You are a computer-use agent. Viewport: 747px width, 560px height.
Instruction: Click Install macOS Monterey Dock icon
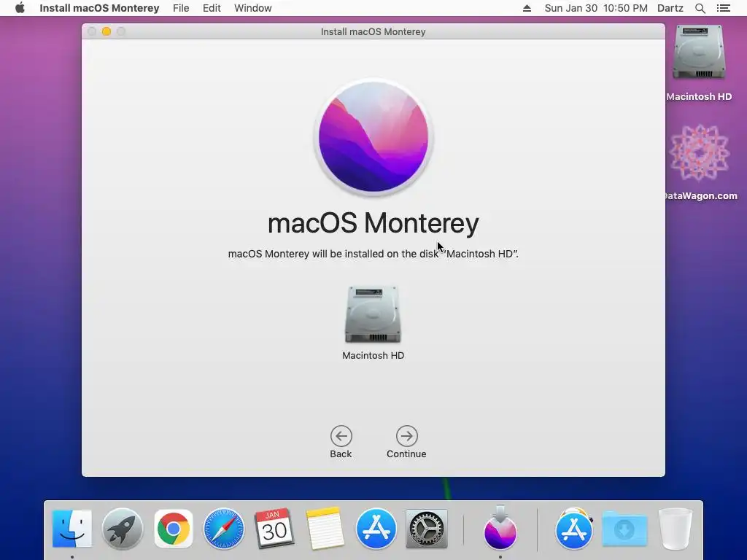tap(500, 528)
